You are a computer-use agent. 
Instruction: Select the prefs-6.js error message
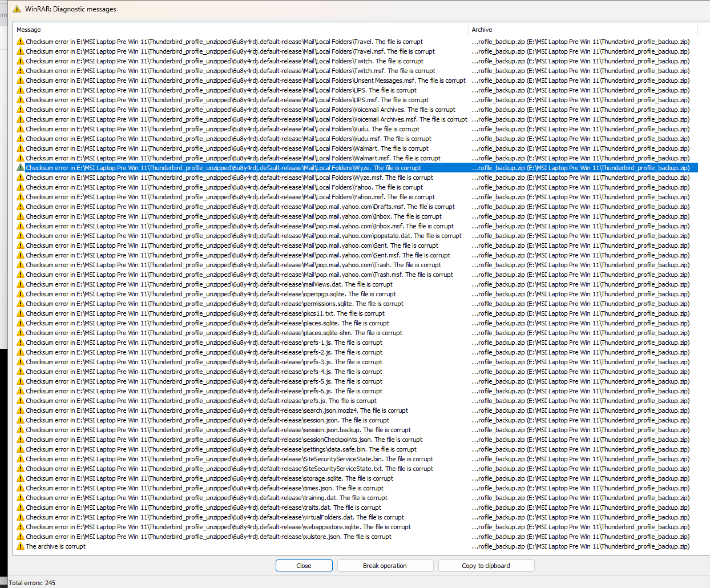tap(204, 391)
